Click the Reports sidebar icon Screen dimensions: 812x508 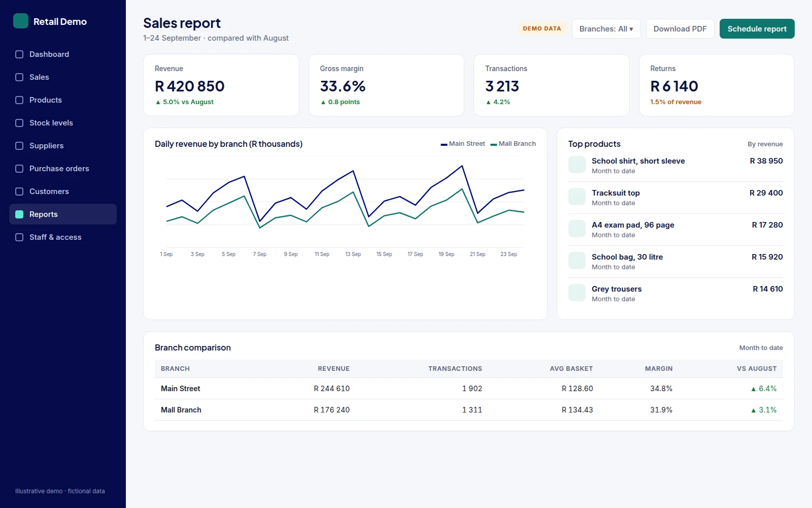coord(19,214)
